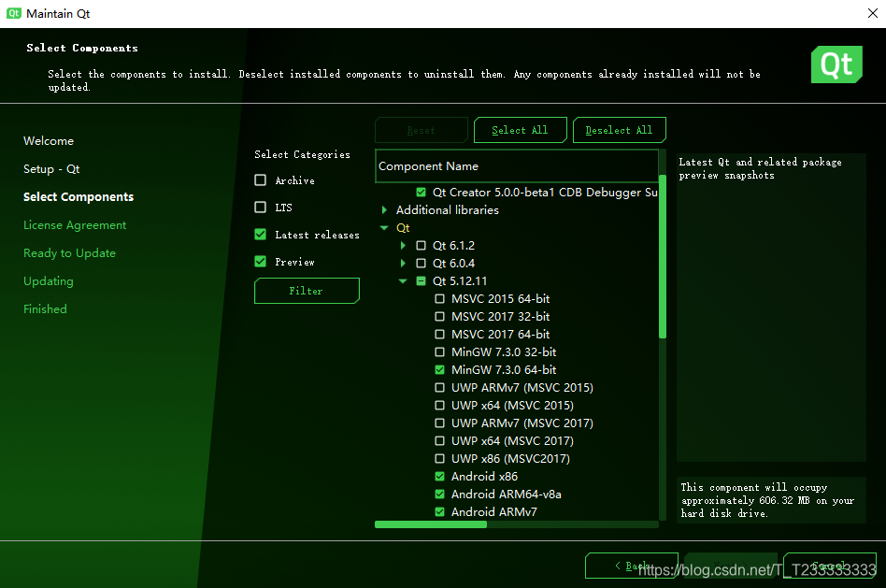Uncheck the Latest releases category
The width and height of the screenshot is (886, 588).
point(261,235)
